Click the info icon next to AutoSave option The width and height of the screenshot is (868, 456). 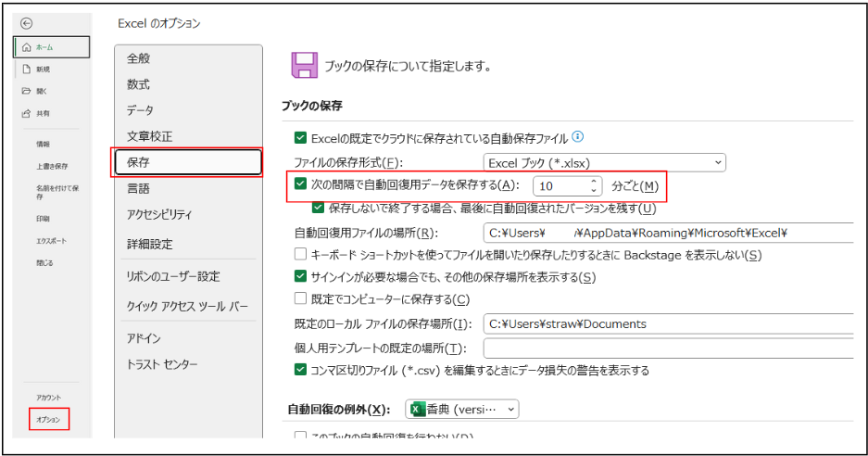pos(577,136)
